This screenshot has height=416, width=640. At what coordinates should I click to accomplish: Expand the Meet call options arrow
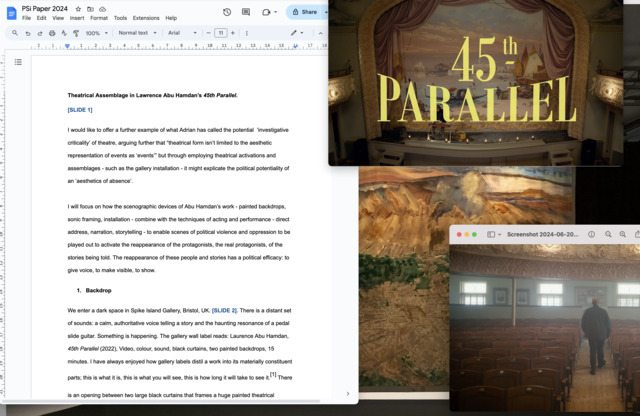click(276, 12)
